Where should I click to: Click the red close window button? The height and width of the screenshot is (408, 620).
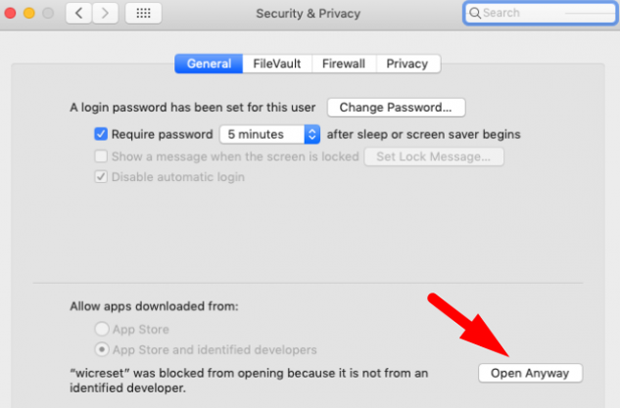10,13
